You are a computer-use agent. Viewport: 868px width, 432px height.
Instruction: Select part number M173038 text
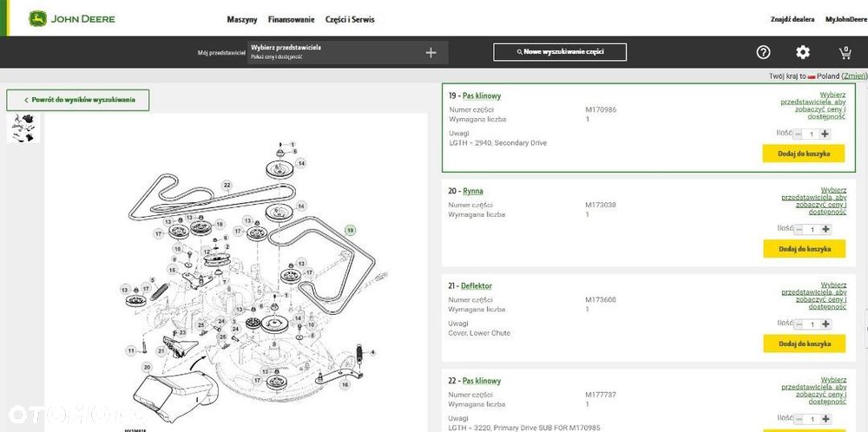tap(601, 205)
